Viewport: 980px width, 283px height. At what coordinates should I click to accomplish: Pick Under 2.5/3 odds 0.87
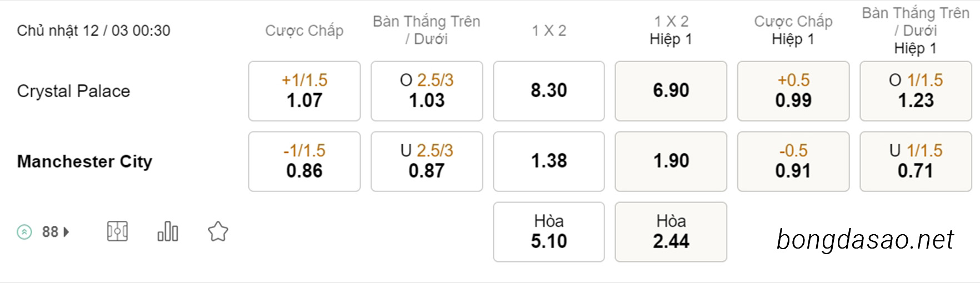(427, 161)
